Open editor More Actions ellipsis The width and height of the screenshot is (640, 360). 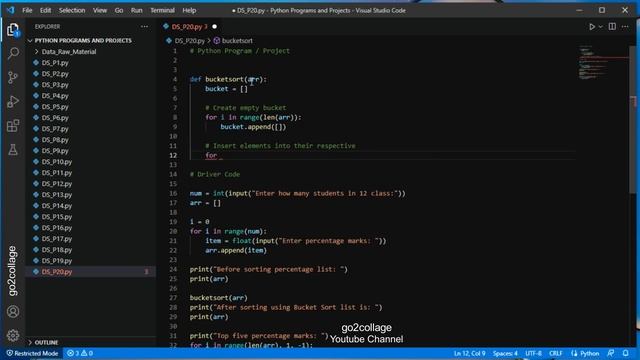coord(625,27)
